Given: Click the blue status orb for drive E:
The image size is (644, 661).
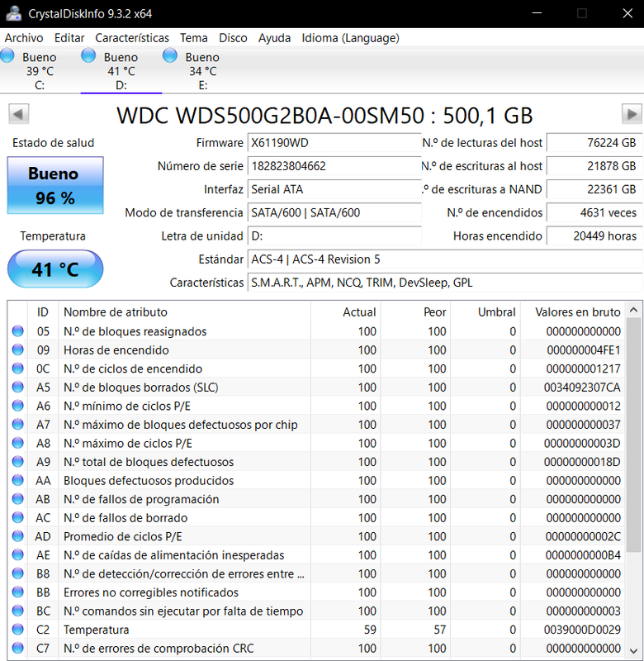Looking at the screenshot, I should coord(170,55).
